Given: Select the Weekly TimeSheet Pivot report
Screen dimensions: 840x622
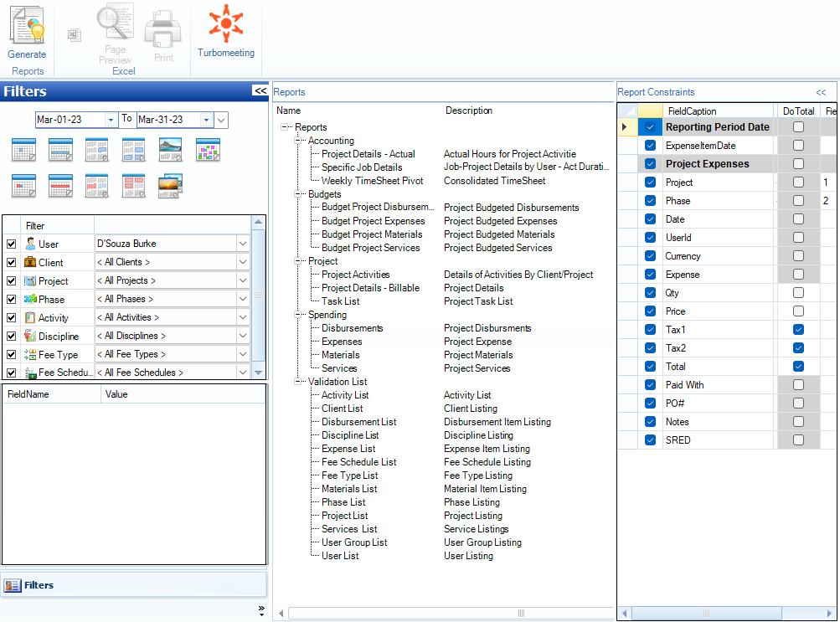Looking at the screenshot, I should (373, 181).
